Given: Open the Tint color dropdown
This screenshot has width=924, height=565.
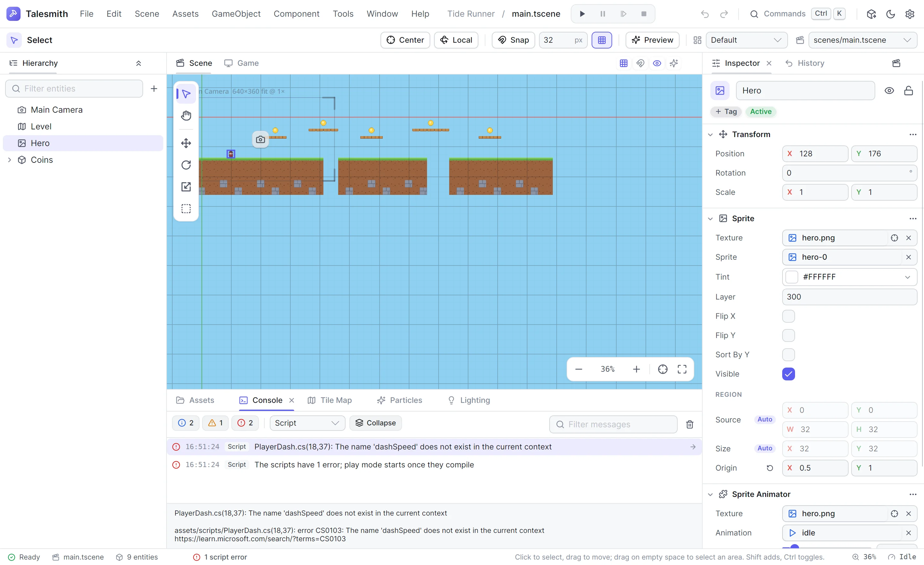Looking at the screenshot, I should tap(907, 277).
